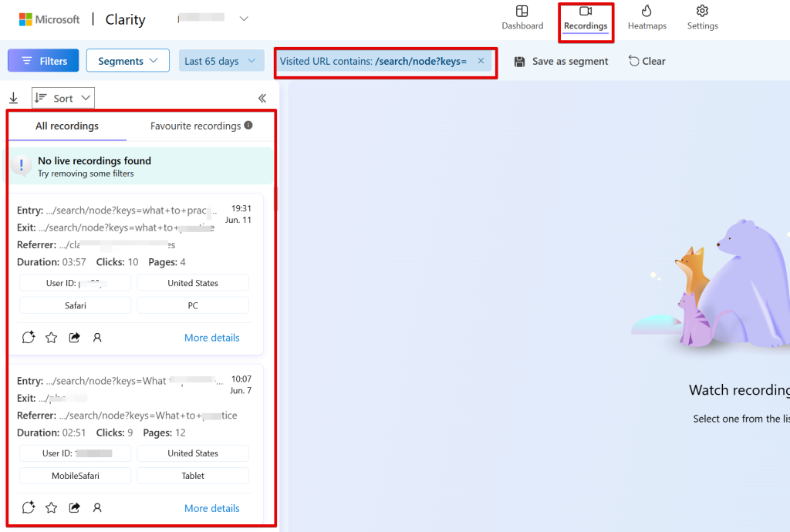This screenshot has width=790, height=532.
Task: Open More details for MobileSafari Tablet recording
Action: click(211, 508)
